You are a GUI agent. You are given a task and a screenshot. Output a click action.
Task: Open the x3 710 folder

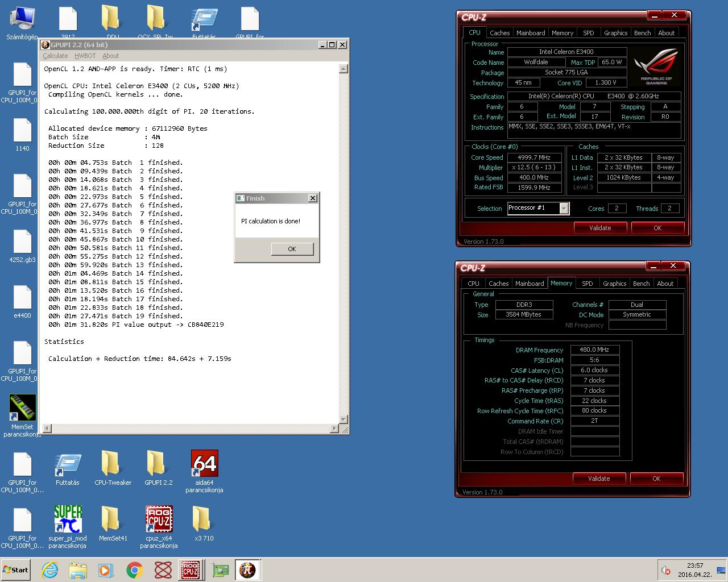(204, 523)
